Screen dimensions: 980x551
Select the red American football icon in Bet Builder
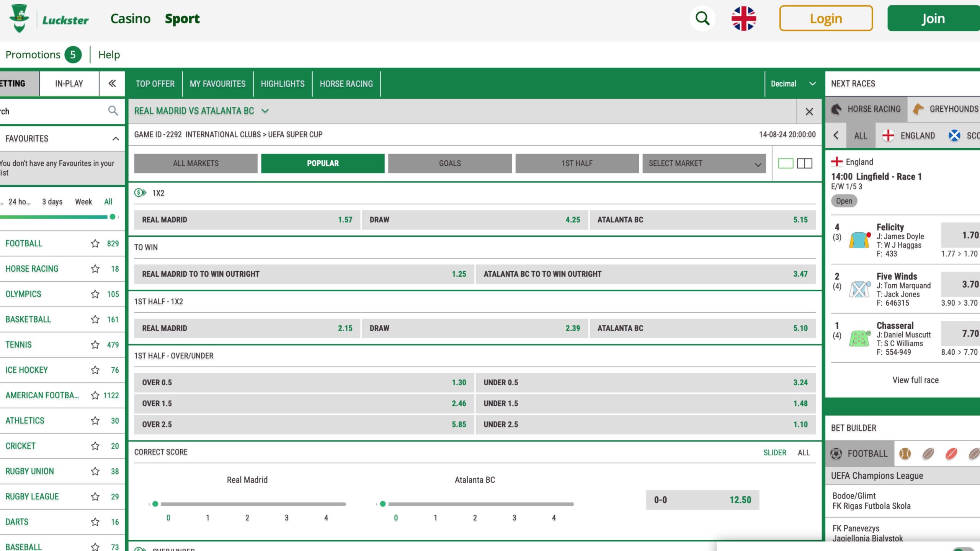click(951, 453)
